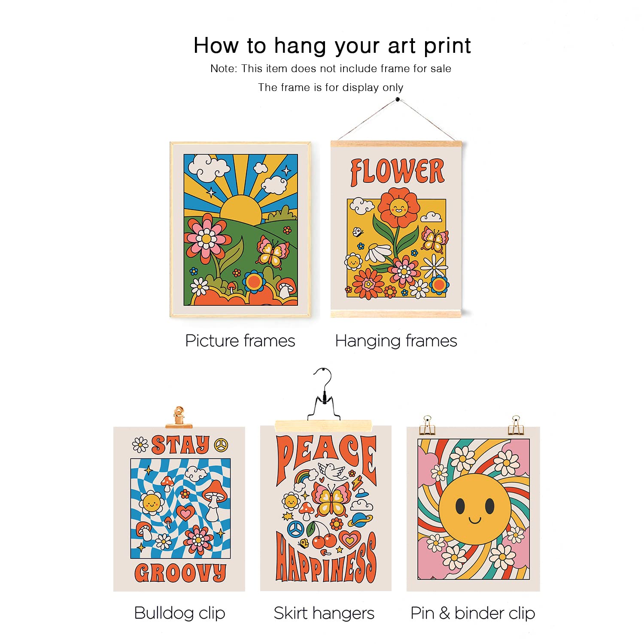
Task: Click the How to hang your art print heading
Action: point(332,46)
